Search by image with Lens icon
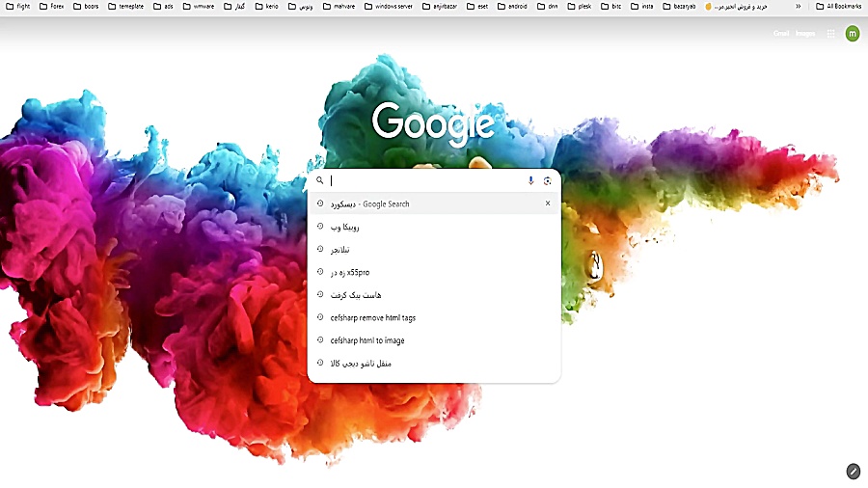 click(x=548, y=180)
